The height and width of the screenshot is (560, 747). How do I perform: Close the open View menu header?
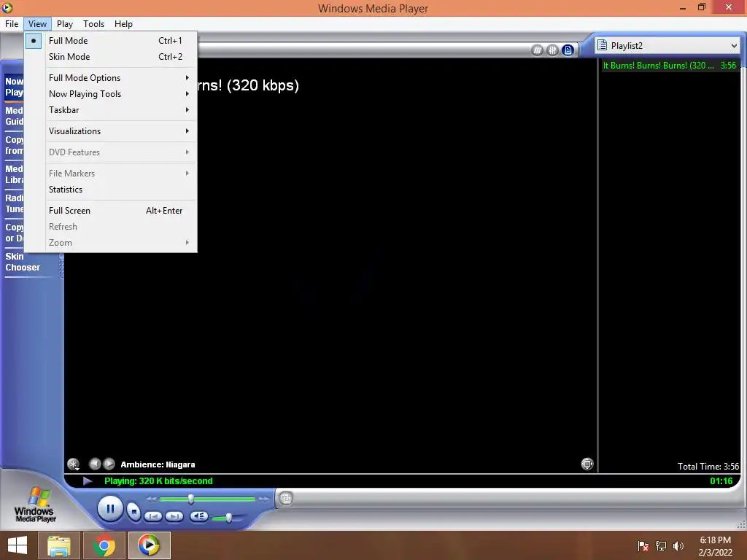(37, 24)
